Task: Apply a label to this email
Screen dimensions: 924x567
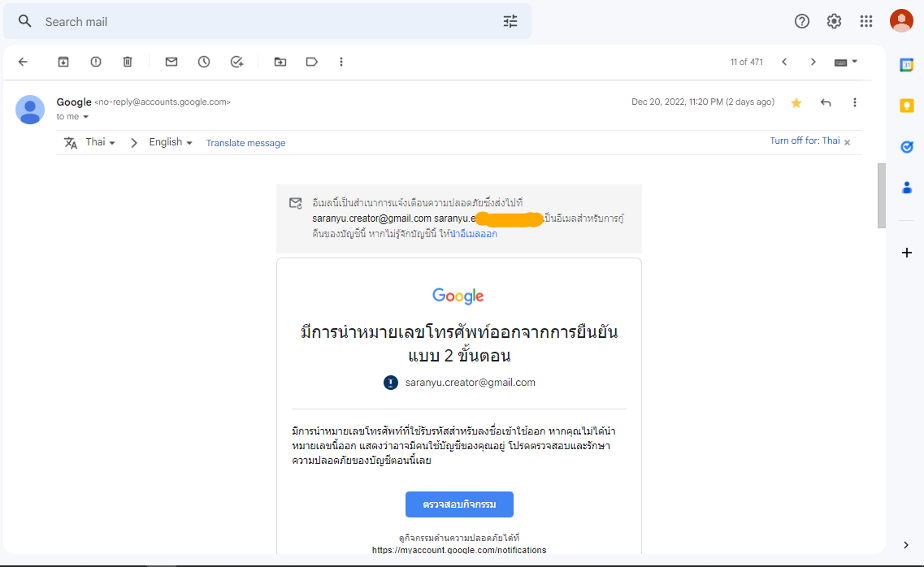Action: click(312, 62)
